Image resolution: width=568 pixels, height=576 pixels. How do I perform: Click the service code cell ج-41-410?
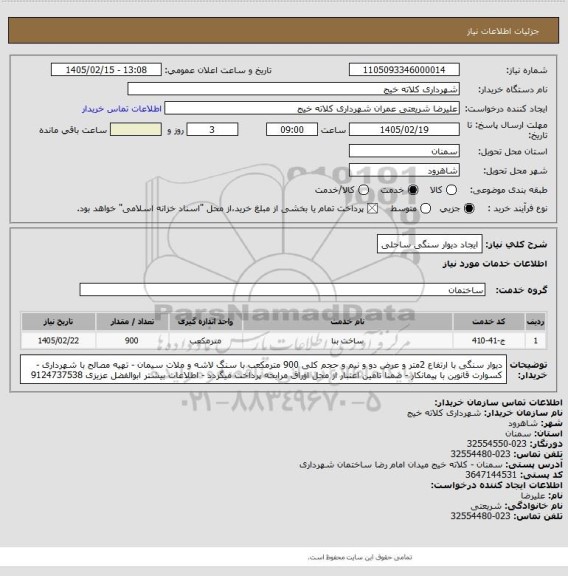pos(489,341)
